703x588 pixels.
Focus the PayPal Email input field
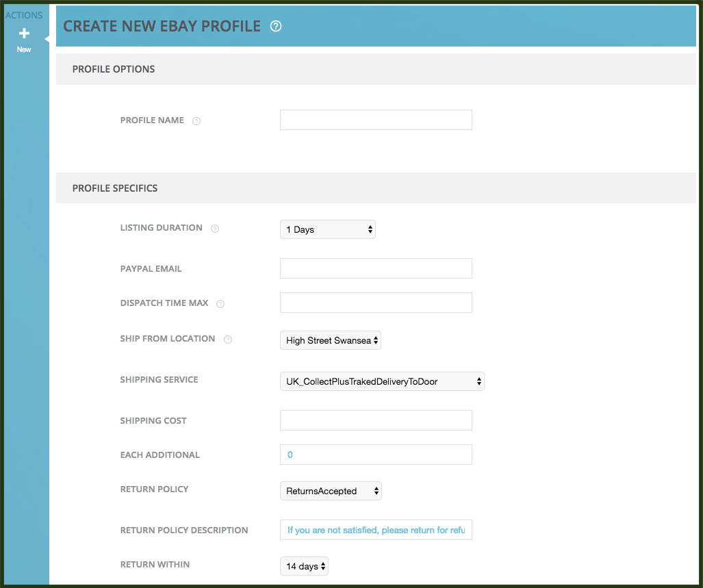coord(376,268)
